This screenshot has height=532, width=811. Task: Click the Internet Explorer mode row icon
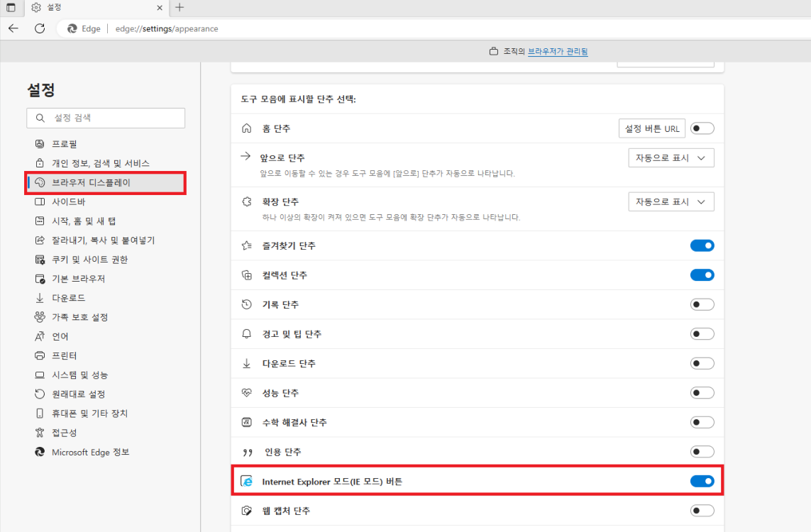(x=247, y=482)
